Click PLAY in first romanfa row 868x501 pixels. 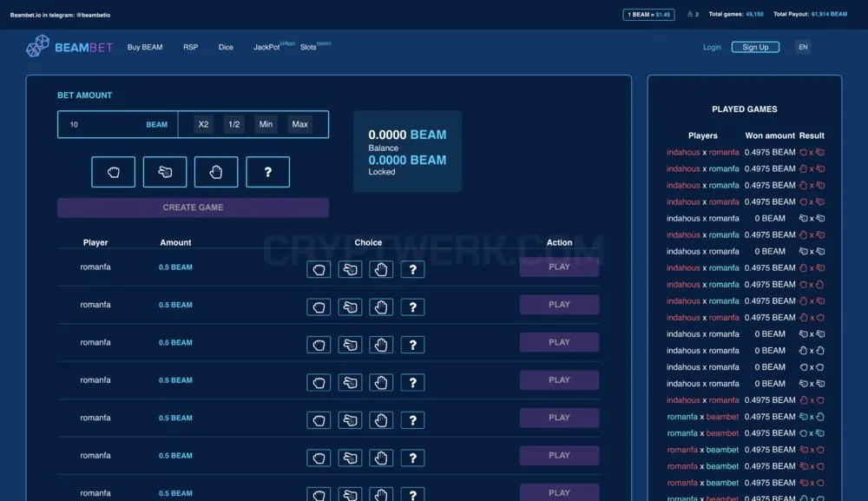point(559,267)
